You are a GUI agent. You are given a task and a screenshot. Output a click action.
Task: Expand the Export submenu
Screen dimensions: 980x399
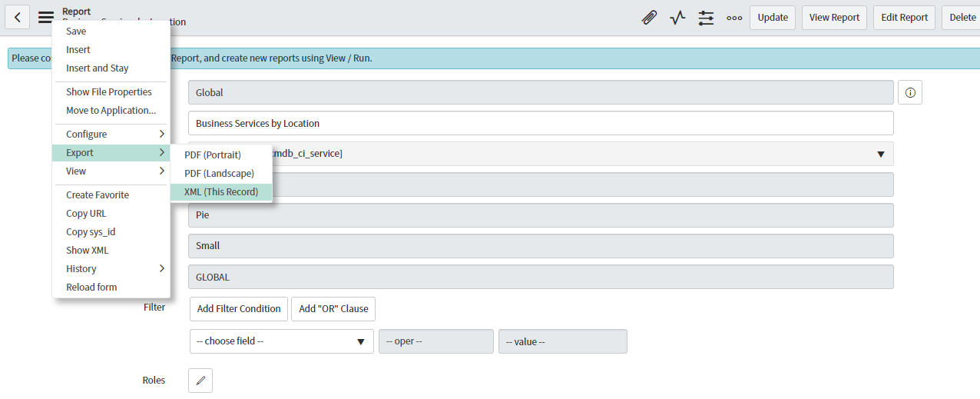[x=111, y=153]
